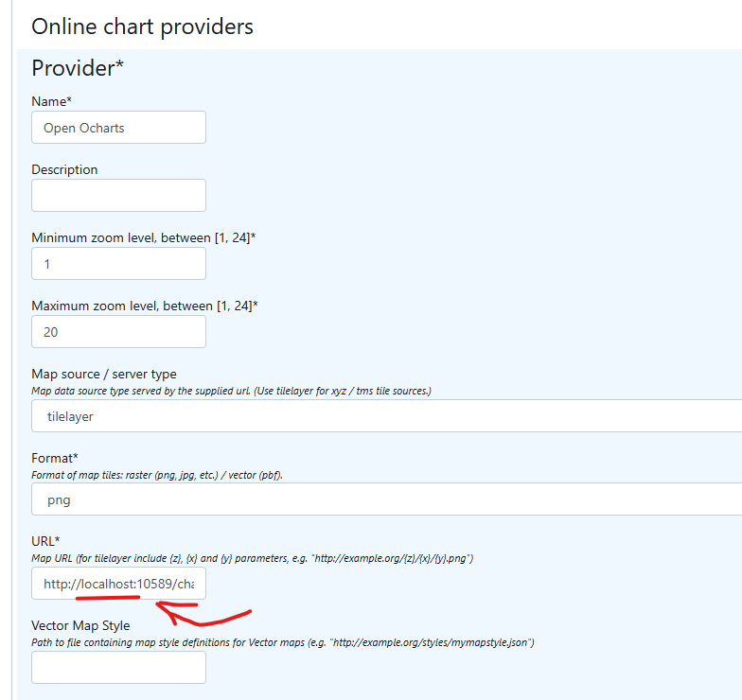Focus the empty Description text box
This screenshot has height=700, width=742.
coord(118,196)
